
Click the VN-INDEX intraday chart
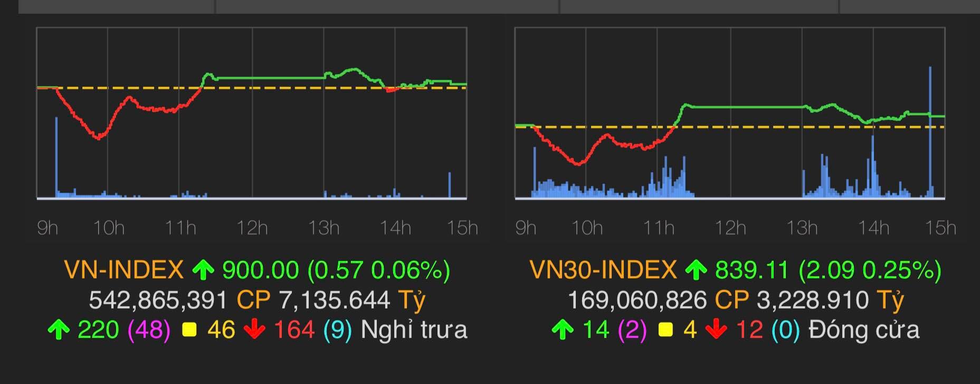coord(252,113)
